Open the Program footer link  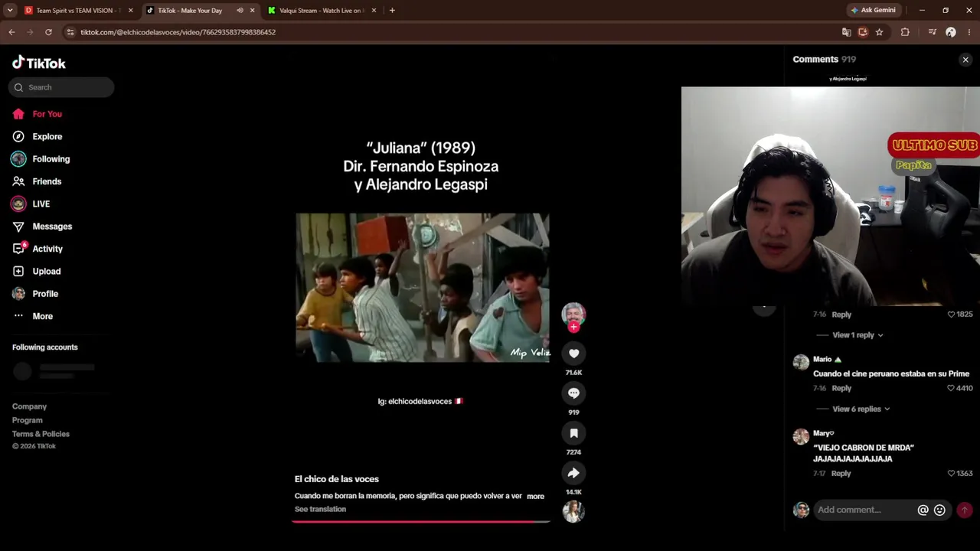click(x=28, y=420)
